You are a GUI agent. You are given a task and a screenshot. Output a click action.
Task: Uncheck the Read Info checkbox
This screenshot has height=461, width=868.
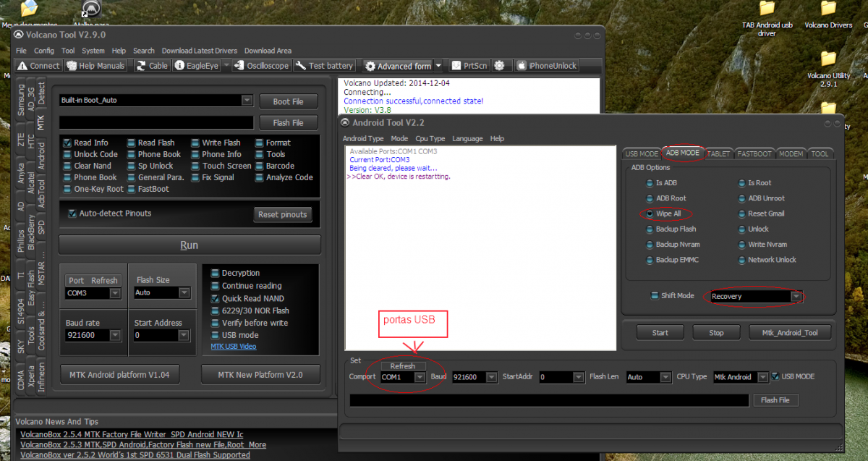click(67, 143)
